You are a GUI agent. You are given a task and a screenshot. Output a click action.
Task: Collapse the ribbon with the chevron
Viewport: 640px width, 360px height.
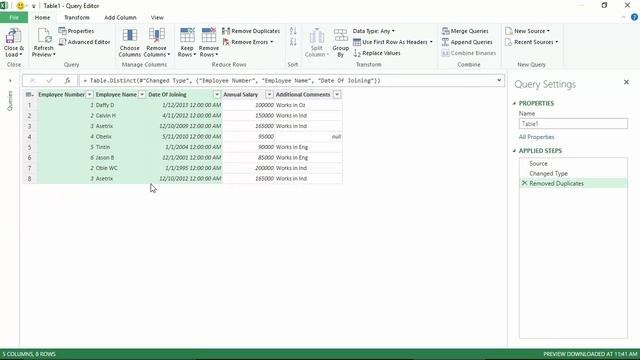pyautogui.click(x=623, y=18)
